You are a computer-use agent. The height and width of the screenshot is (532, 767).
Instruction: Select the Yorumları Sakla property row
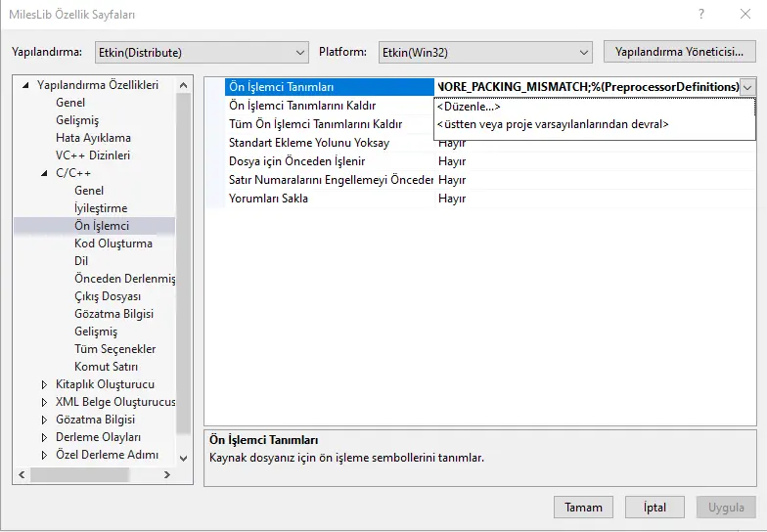click(x=268, y=199)
